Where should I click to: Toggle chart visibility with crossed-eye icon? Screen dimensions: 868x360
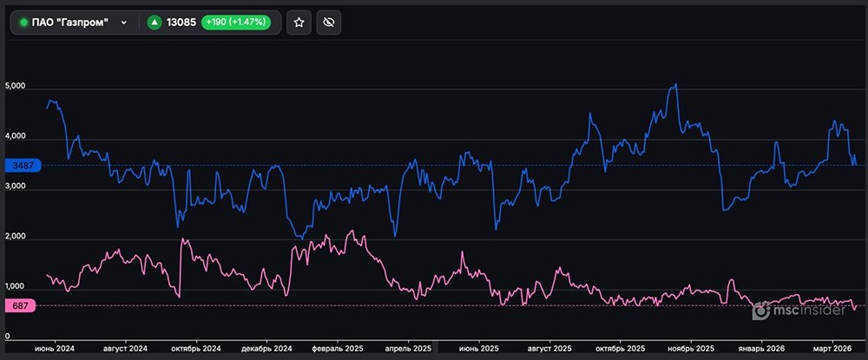click(327, 23)
